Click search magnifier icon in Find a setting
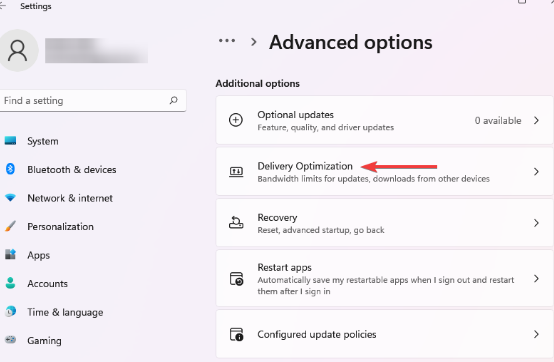This screenshot has width=554, height=362. coord(173,100)
